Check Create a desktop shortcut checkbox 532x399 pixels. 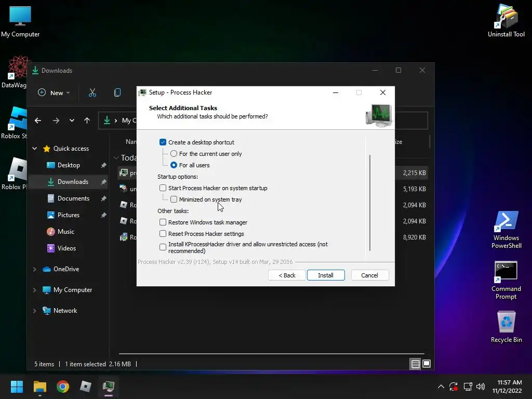pyautogui.click(x=163, y=142)
